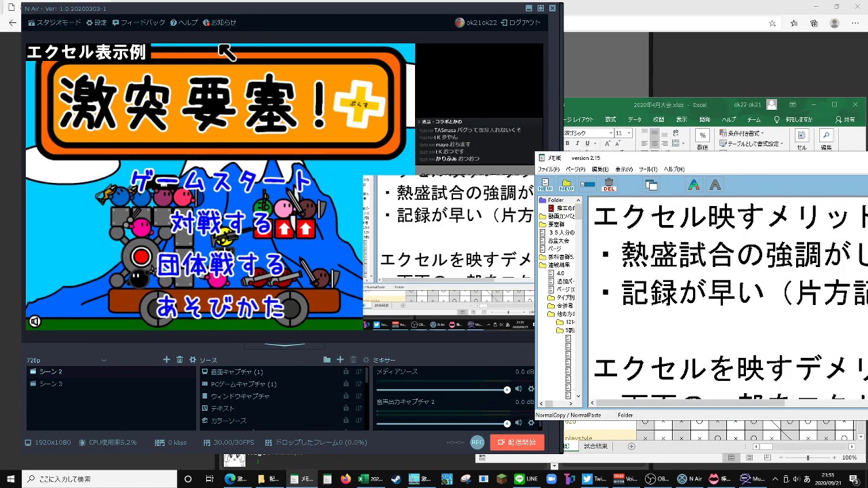This screenshot has height=488, width=868.
Task: Adjust the 音声出力キャプチャ 2 volume slider
Action: 442,424
